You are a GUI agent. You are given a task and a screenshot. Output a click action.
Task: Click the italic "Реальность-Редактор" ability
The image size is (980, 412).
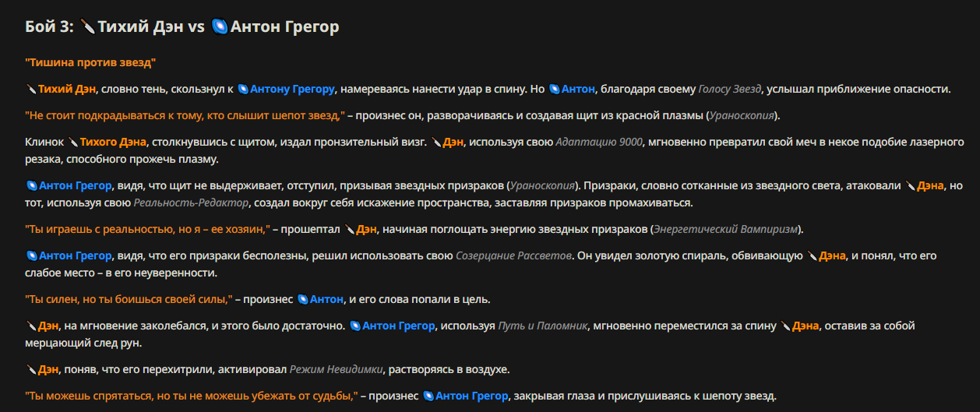[x=191, y=202]
